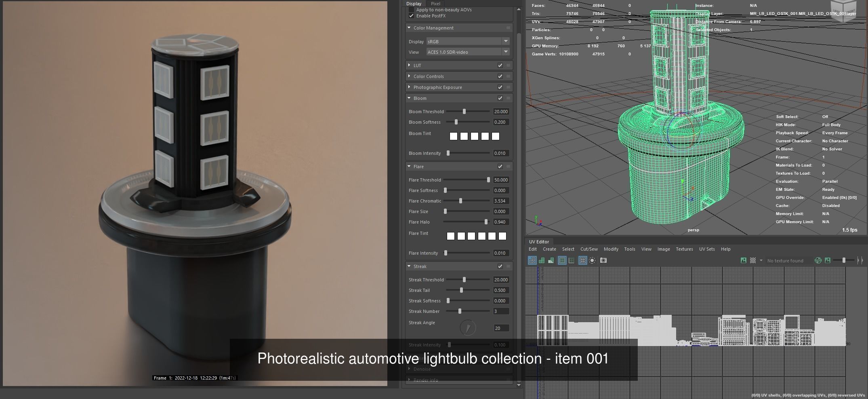This screenshot has height=399, width=868.
Task: Toggle the UV Editor grid icon
Action: tap(583, 261)
